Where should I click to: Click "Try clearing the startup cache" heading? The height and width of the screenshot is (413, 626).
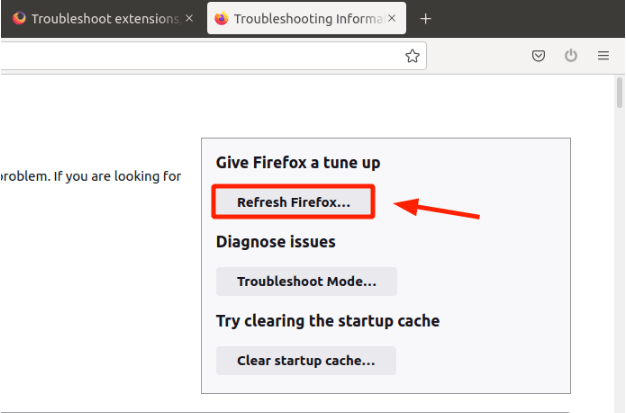point(328,321)
